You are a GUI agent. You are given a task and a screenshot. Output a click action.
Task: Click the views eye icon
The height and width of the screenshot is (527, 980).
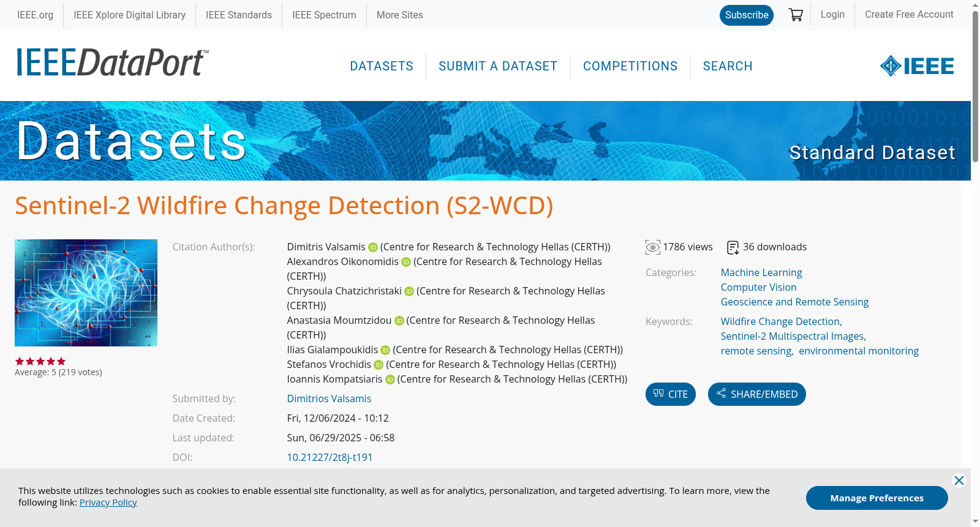click(653, 247)
